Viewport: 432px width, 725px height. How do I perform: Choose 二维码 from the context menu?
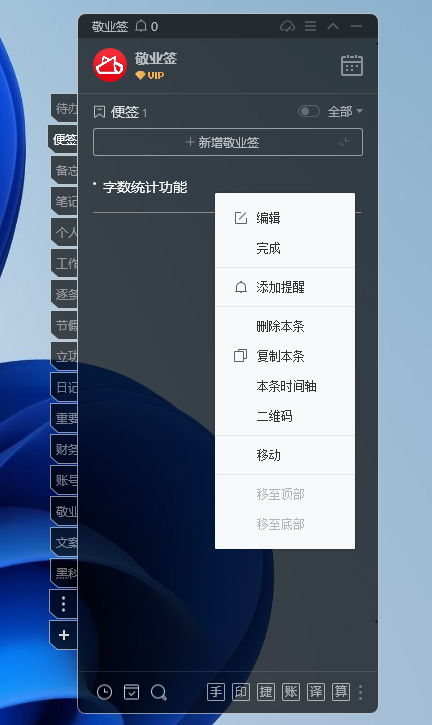285,416
